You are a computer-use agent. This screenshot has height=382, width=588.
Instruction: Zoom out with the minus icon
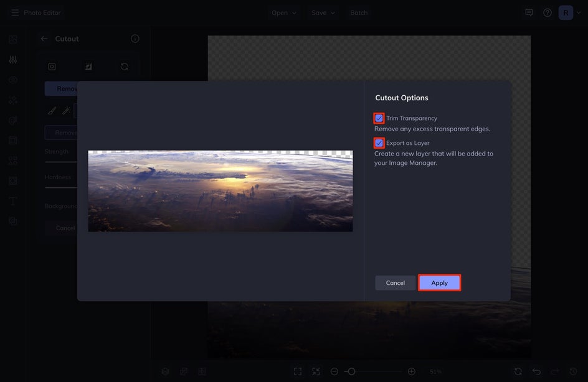coord(334,371)
